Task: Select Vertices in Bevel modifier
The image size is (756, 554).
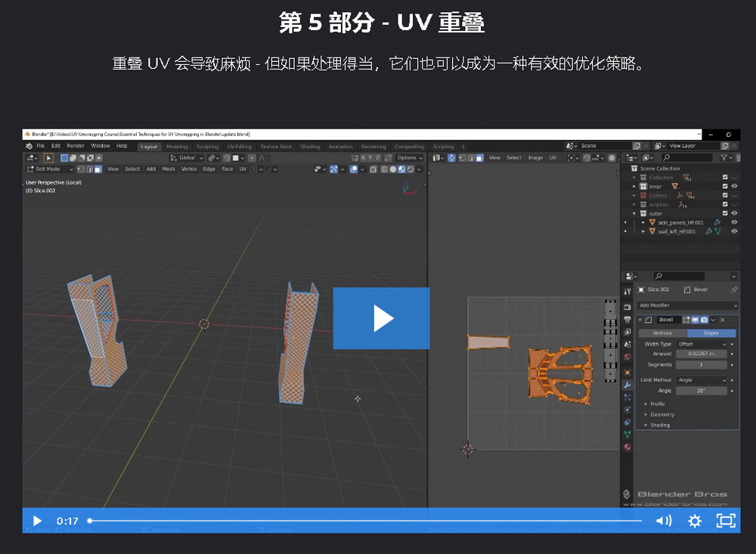Action: (x=663, y=333)
